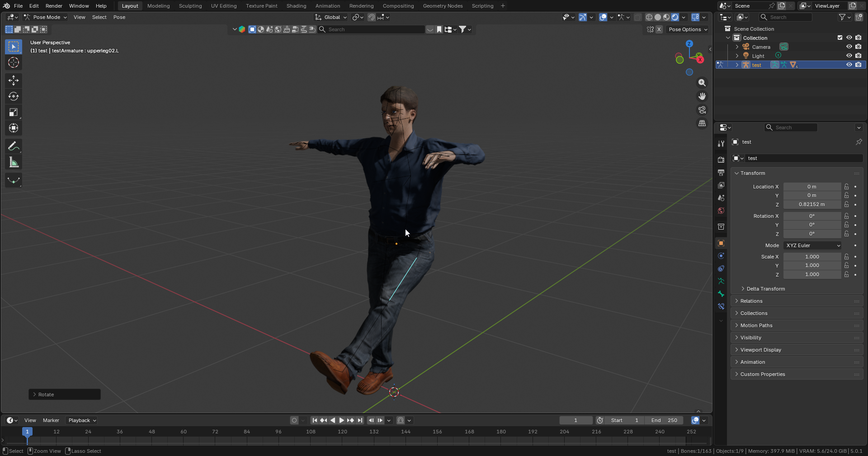Click the End frame 250 field
Screen dimensions: 868x456
(664, 420)
